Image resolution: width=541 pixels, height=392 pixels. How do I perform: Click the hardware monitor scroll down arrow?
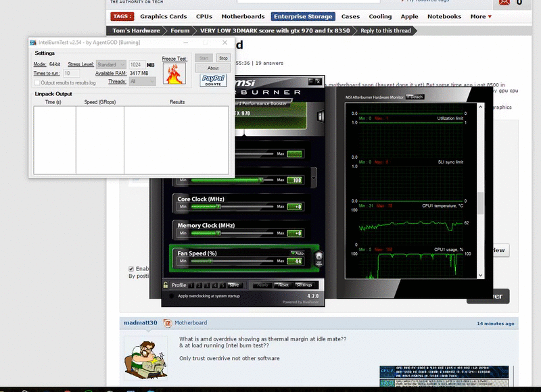pyautogui.click(x=480, y=275)
